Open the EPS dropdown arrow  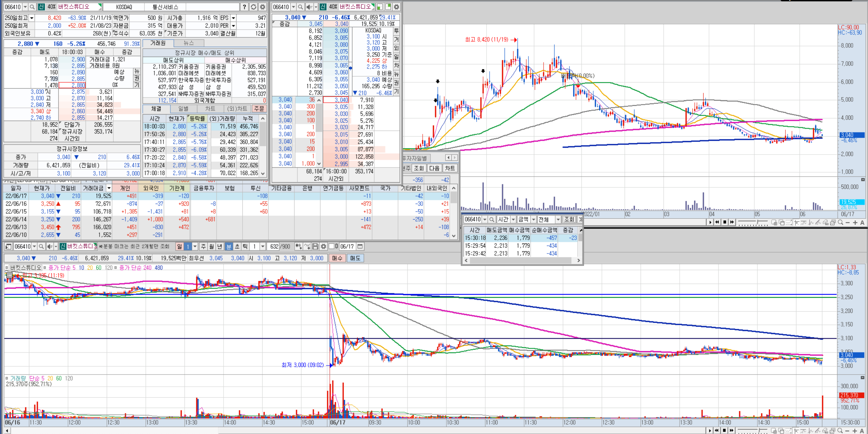point(234,18)
